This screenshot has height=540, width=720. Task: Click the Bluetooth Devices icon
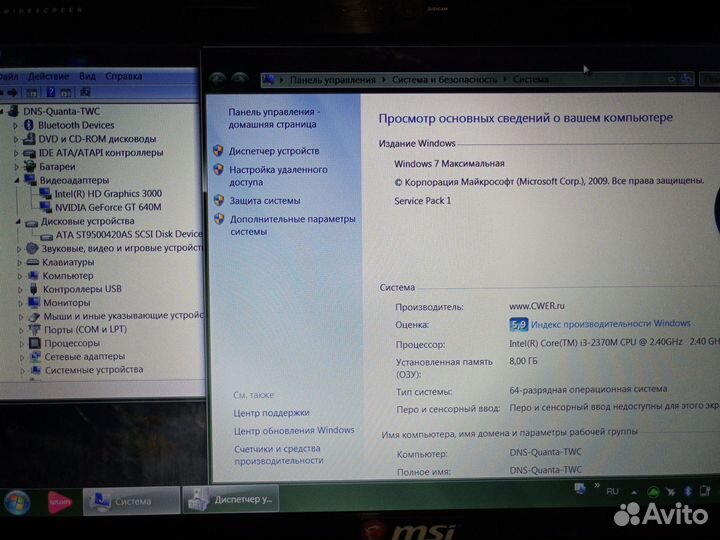pyautogui.click(x=28, y=125)
